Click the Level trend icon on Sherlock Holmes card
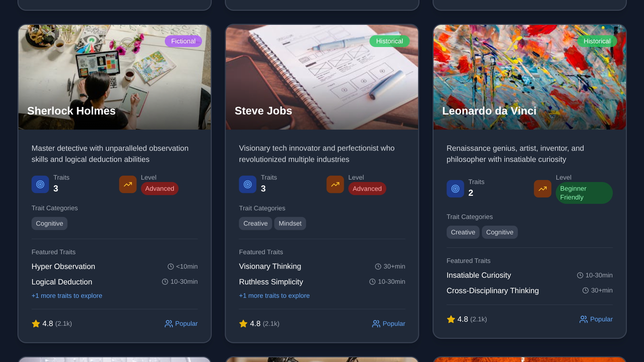The width and height of the screenshot is (644, 362). click(x=128, y=184)
